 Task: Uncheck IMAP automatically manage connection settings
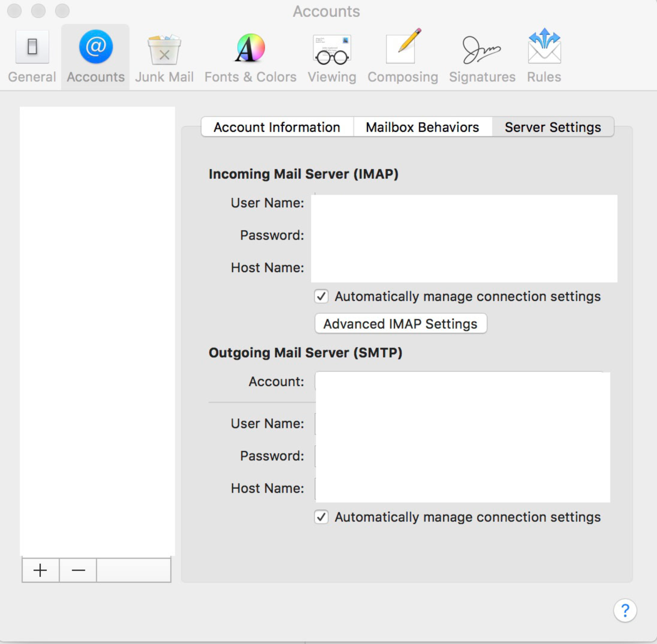(321, 297)
